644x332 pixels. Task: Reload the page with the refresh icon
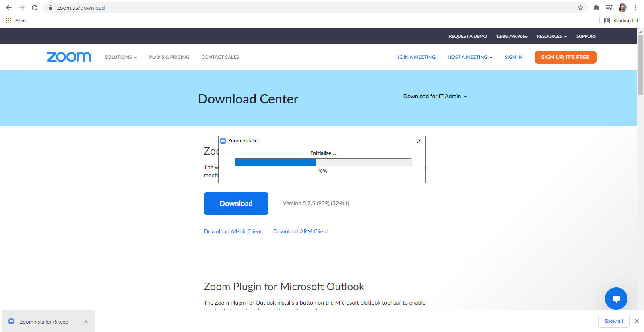point(35,8)
